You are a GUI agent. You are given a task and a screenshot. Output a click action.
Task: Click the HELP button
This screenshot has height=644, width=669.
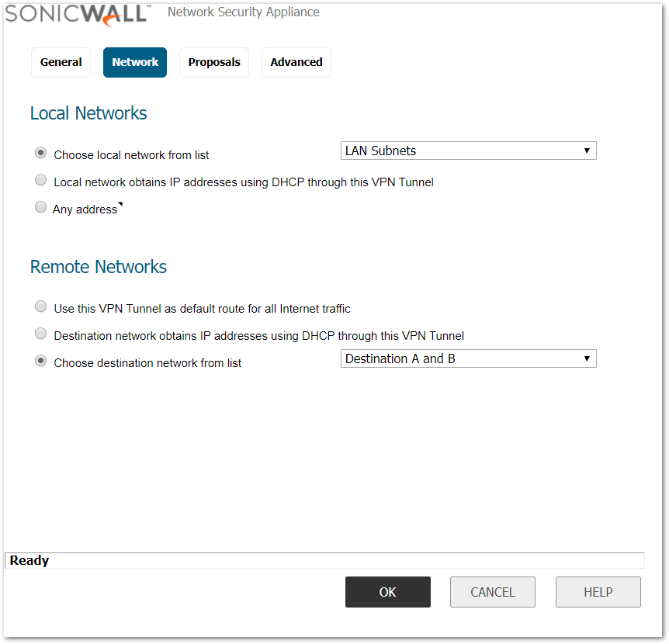point(598,592)
